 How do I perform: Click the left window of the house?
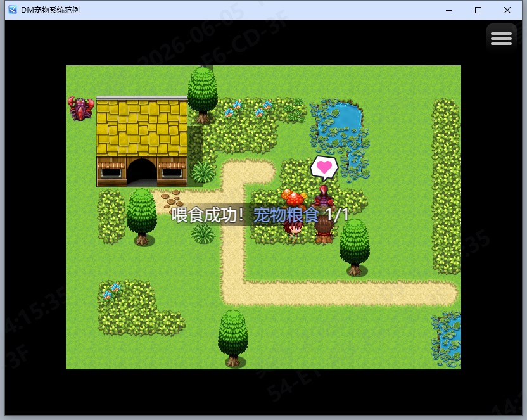click(x=111, y=170)
